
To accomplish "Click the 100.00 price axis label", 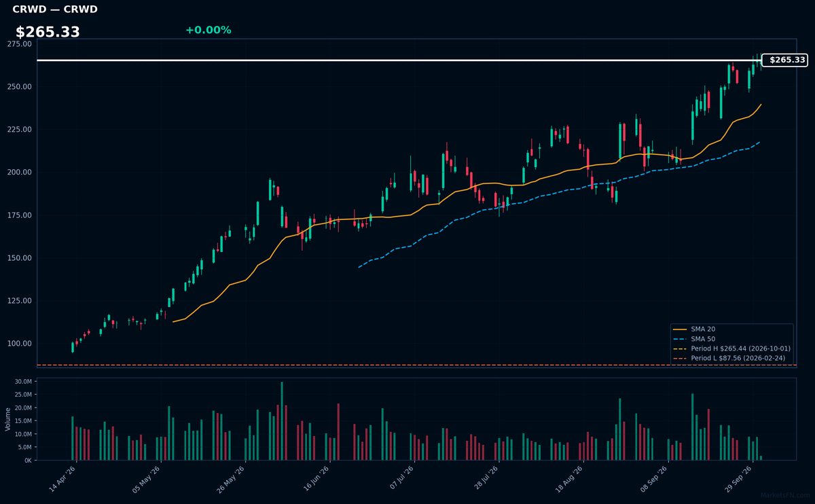I will click(20, 344).
